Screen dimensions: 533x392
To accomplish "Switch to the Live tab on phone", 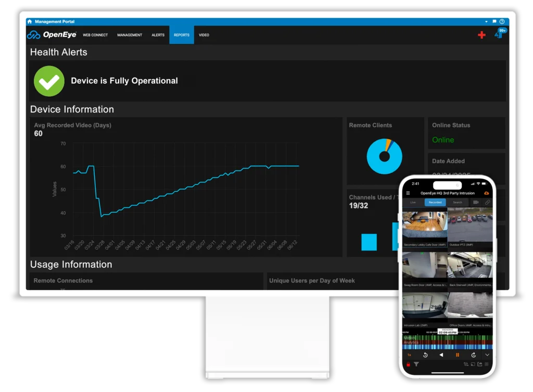I will click(x=413, y=202).
